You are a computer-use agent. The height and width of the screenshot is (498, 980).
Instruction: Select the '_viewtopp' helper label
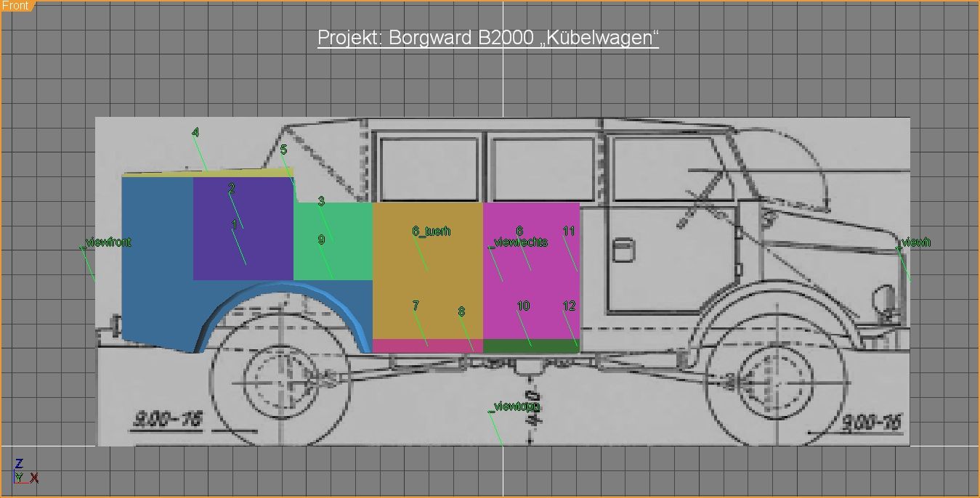click(x=514, y=407)
